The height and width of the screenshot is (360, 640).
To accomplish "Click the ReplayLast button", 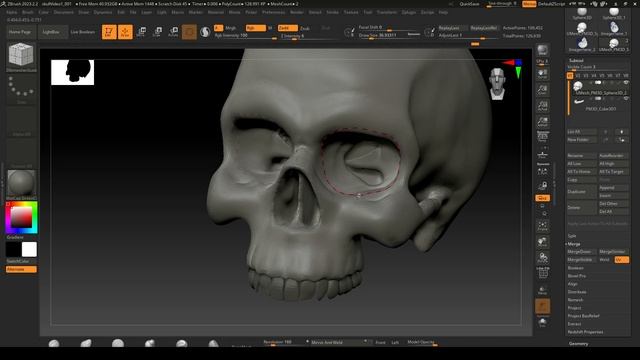I will (452, 28).
